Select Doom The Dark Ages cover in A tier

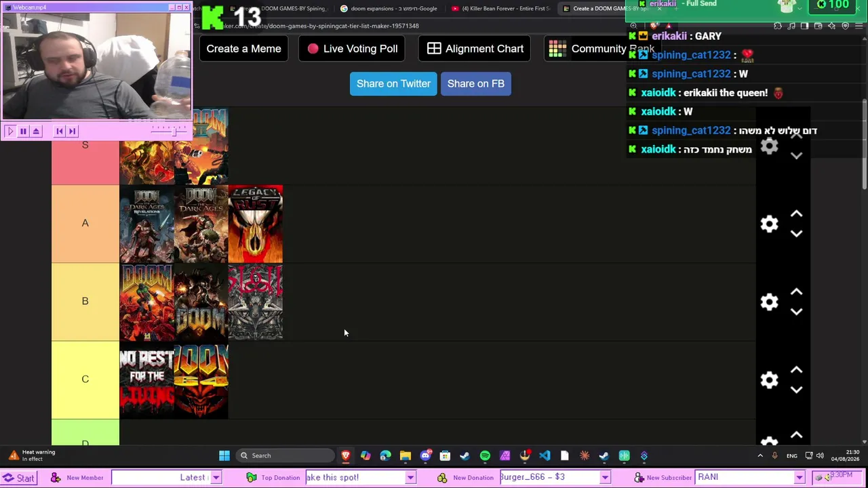pos(201,224)
